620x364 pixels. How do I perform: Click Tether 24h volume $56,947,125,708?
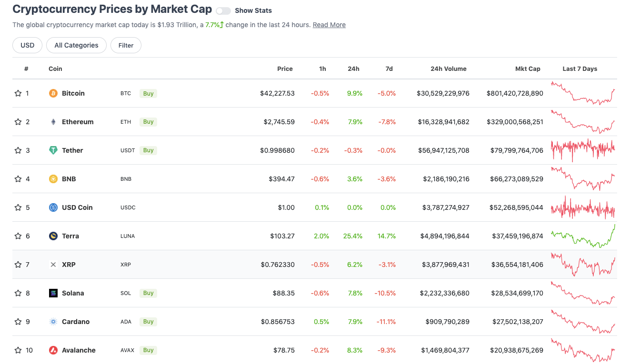click(x=443, y=150)
